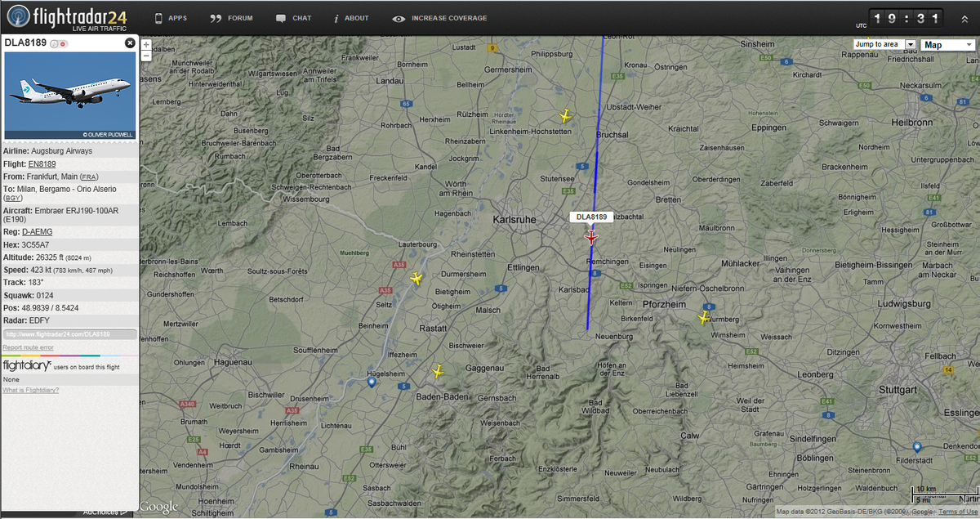Click the "© OLIVER PUDWELL" photo credit

pos(106,134)
